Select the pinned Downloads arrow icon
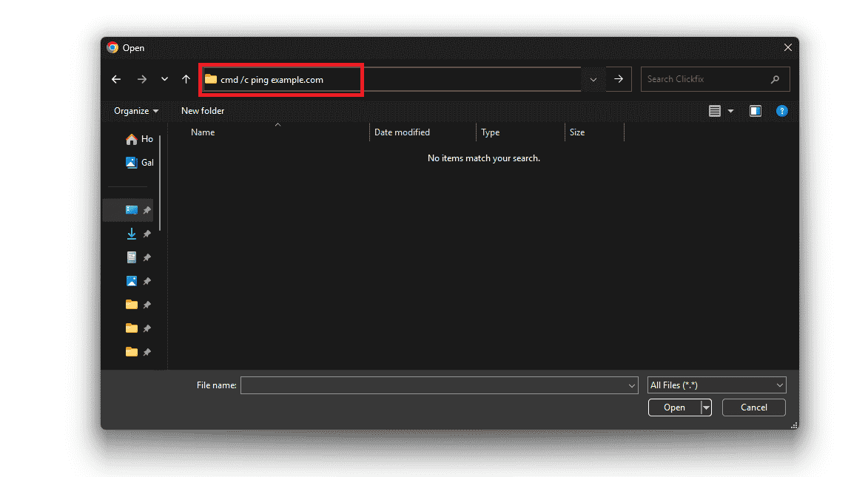 click(131, 234)
